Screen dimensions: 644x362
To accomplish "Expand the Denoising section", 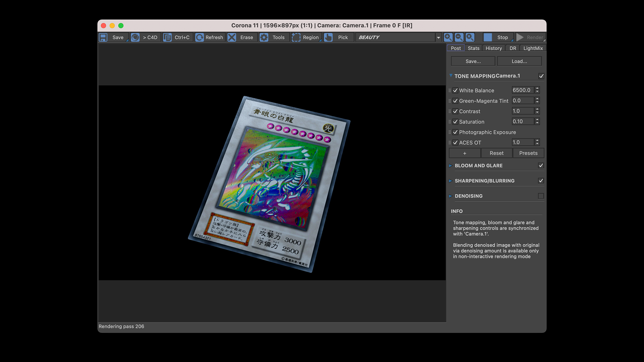I will click(x=450, y=196).
